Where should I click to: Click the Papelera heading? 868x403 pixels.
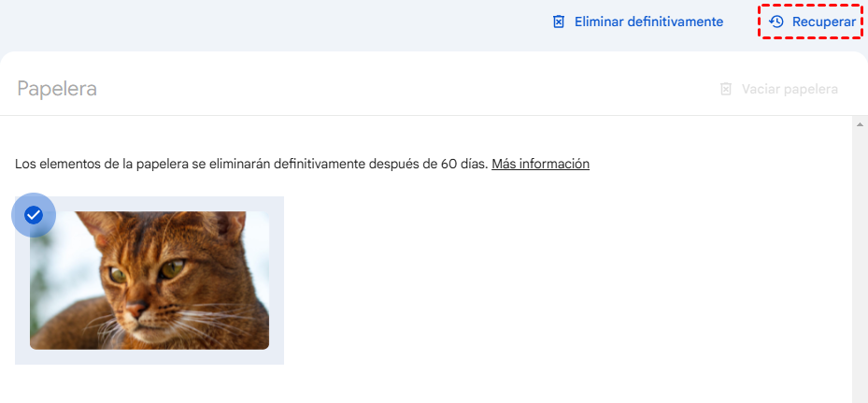pyautogui.click(x=57, y=89)
